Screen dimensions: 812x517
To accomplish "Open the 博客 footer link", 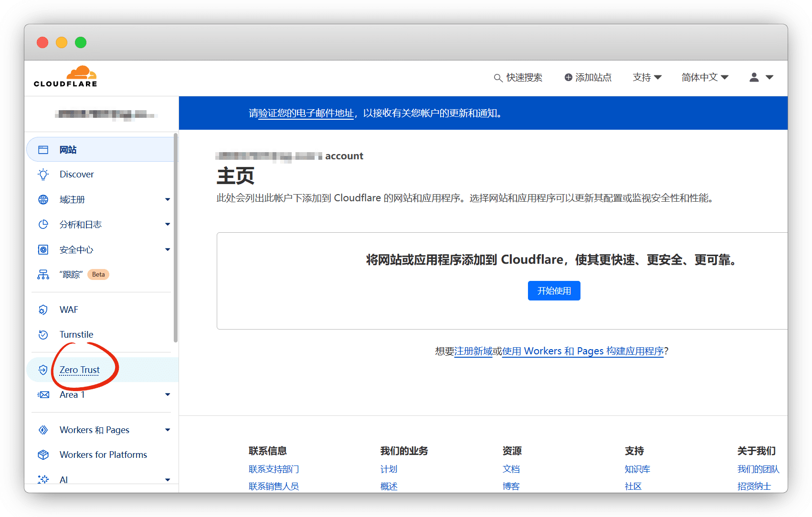I will [x=511, y=486].
